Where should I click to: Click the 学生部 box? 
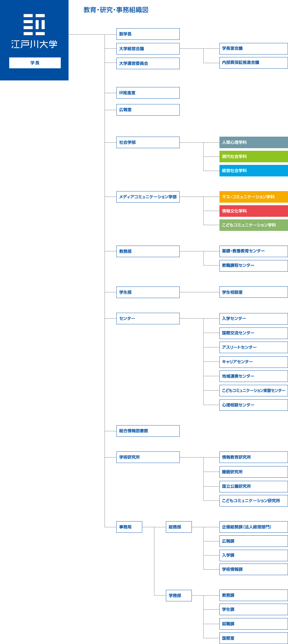click(x=148, y=292)
